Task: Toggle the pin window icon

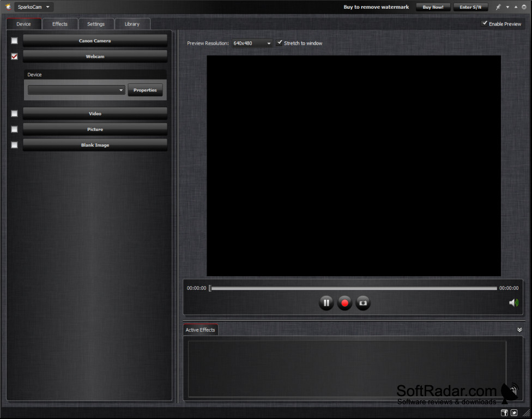Action: (x=498, y=7)
